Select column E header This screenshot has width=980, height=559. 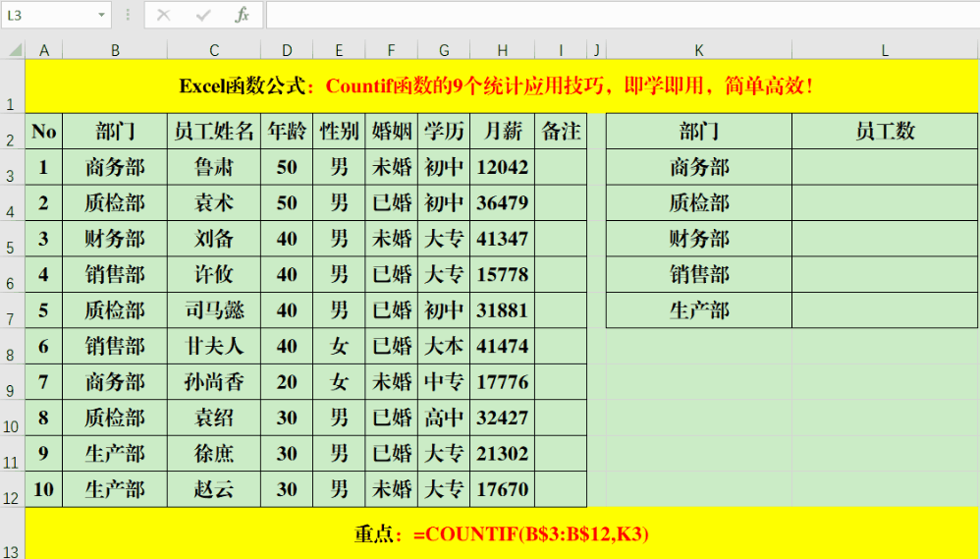339,50
